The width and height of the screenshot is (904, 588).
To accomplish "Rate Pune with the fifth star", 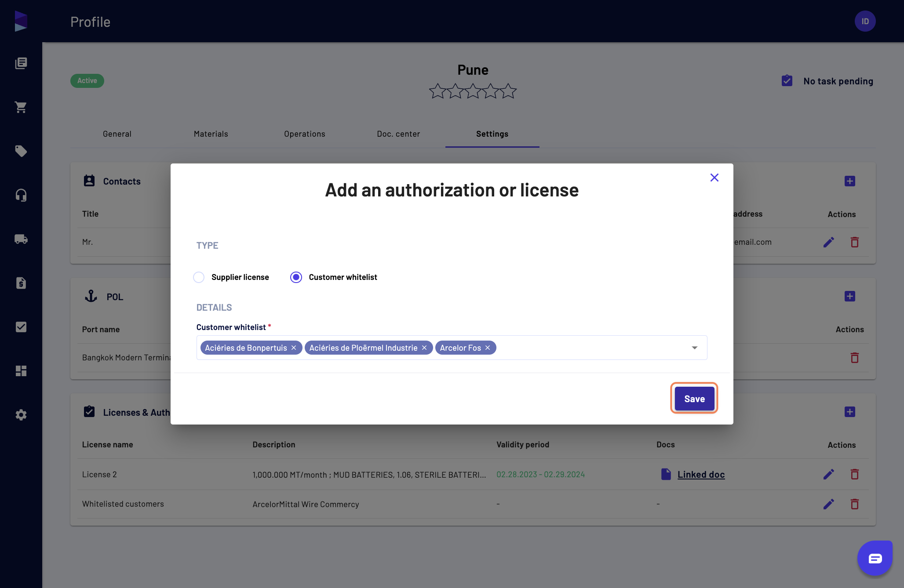I will click(x=508, y=91).
